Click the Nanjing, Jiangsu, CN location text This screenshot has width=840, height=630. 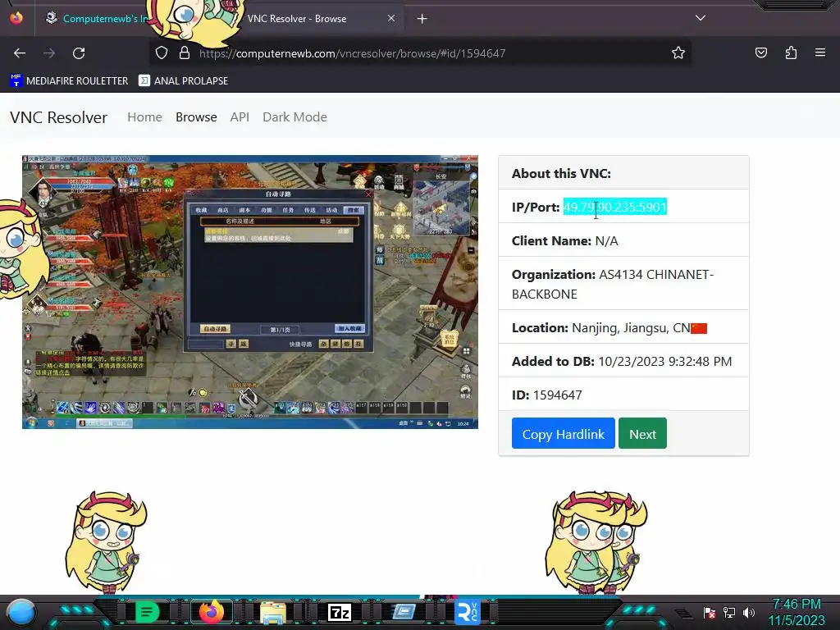pyautogui.click(x=631, y=328)
